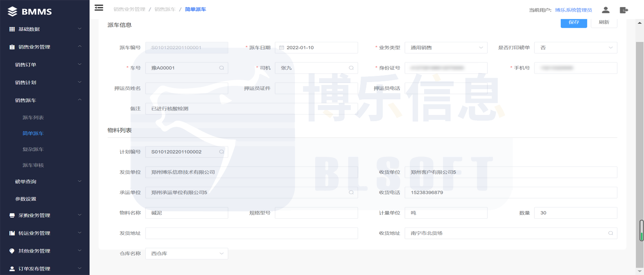Click the 计量单位 input field
The image size is (644, 275).
coord(446,213)
